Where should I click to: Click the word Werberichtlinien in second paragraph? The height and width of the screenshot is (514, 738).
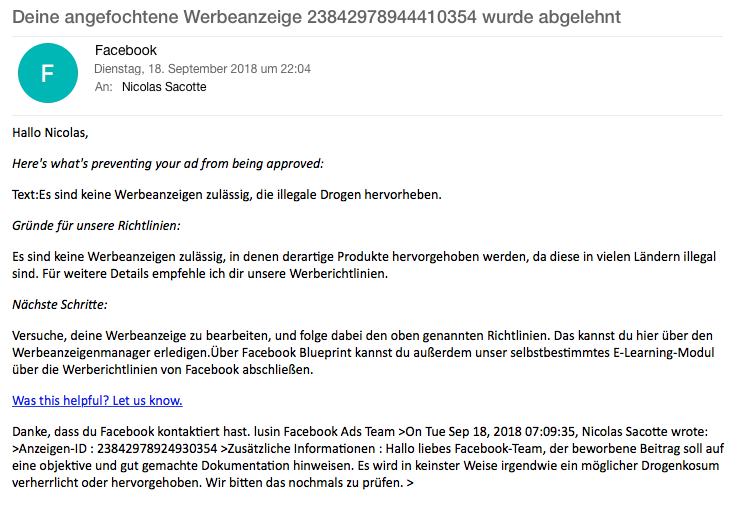[338, 274]
